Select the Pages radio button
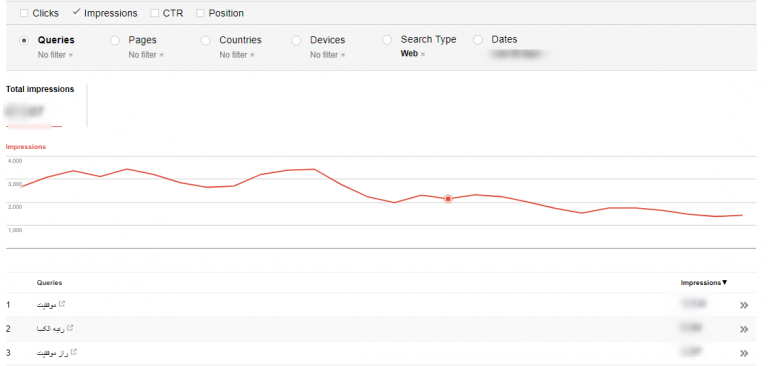Screen dimensions: 768x366 tap(115, 41)
